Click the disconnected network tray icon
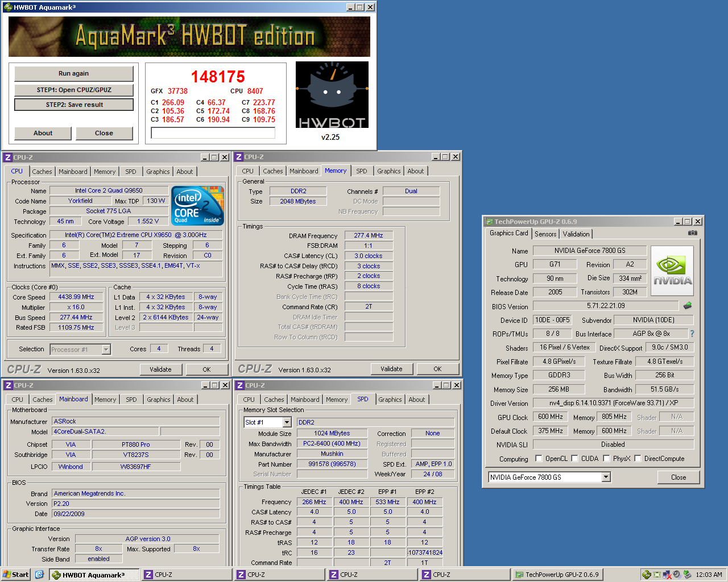Image resolution: width=728 pixels, height=582 pixels. coord(667,575)
